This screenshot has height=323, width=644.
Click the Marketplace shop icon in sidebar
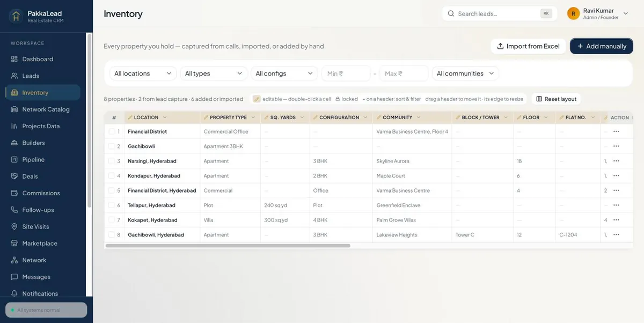pyautogui.click(x=14, y=243)
